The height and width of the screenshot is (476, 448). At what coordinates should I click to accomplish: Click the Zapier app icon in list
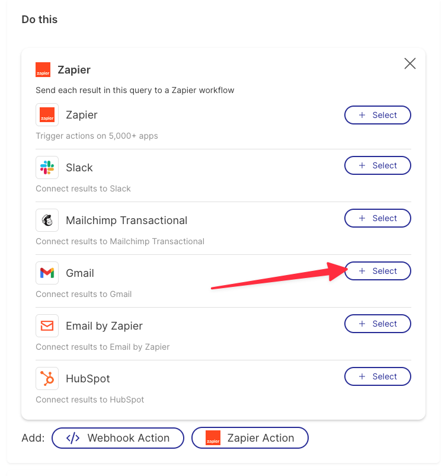tap(47, 115)
